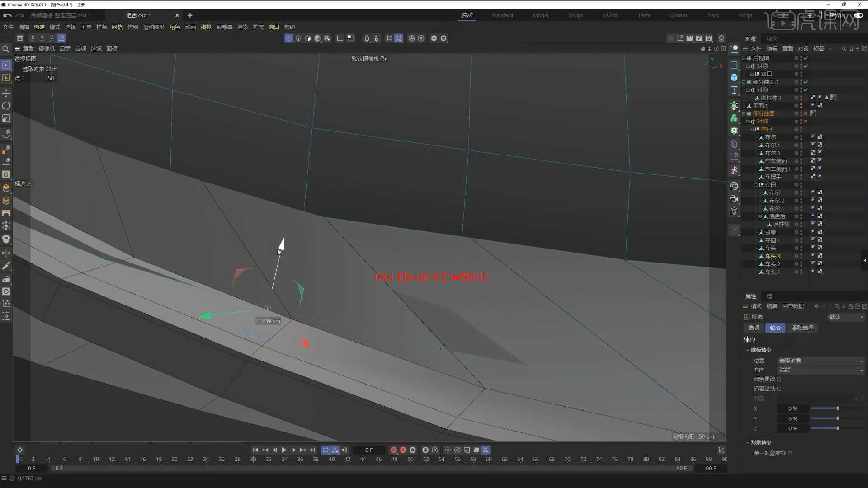This screenshot has width=868, height=488.
Task: Collapse the 底盘后 tree node
Action: point(760,216)
